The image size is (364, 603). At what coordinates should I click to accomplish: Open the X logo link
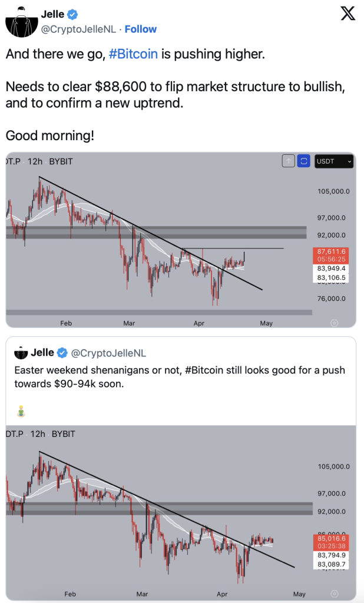pos(348,14)
